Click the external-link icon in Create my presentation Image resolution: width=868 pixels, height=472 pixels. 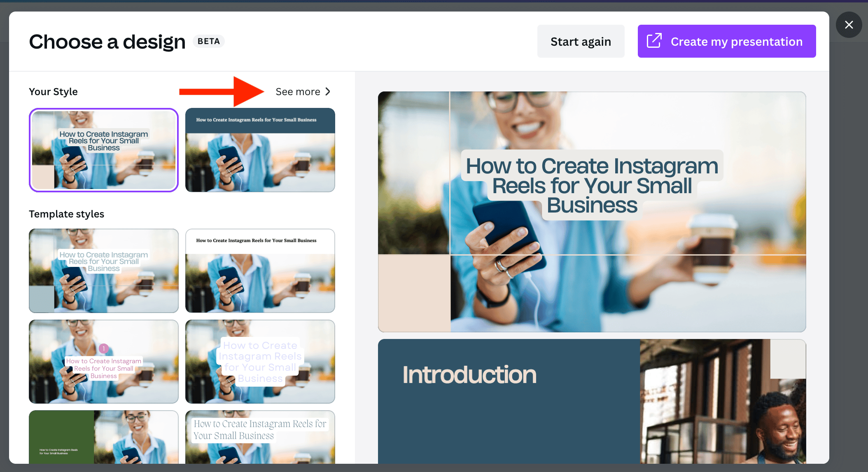click(654, 41)
